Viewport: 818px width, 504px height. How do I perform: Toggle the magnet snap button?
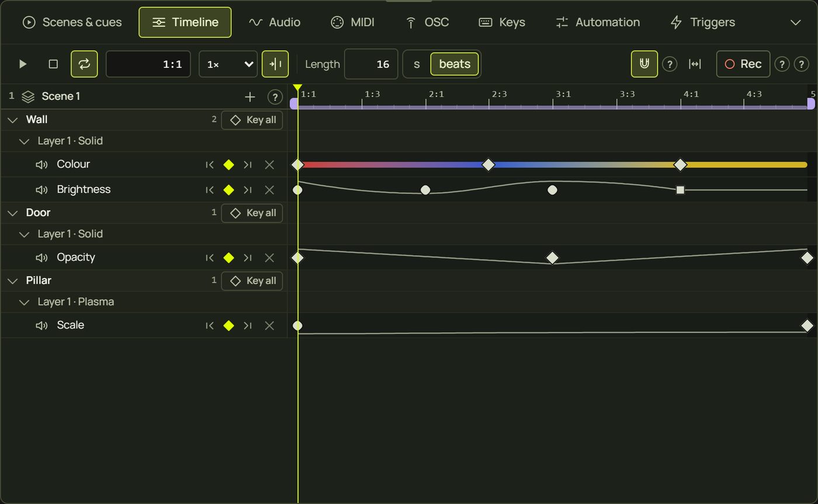[644, 64]
